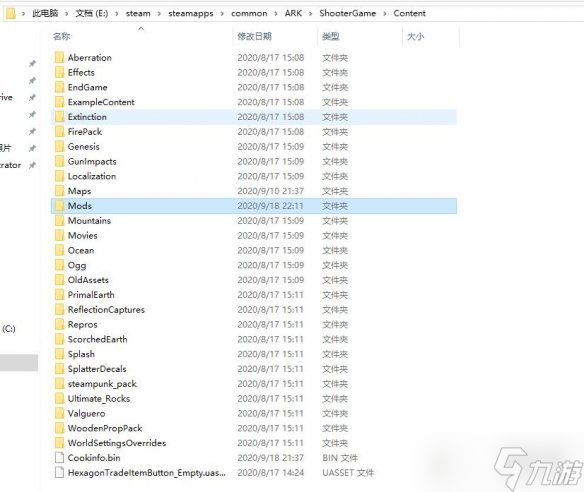The height and width of the screenshot is (492, 584).
Task: Go to 文档 (E:) breadcrumb
Action: (92, 13)
